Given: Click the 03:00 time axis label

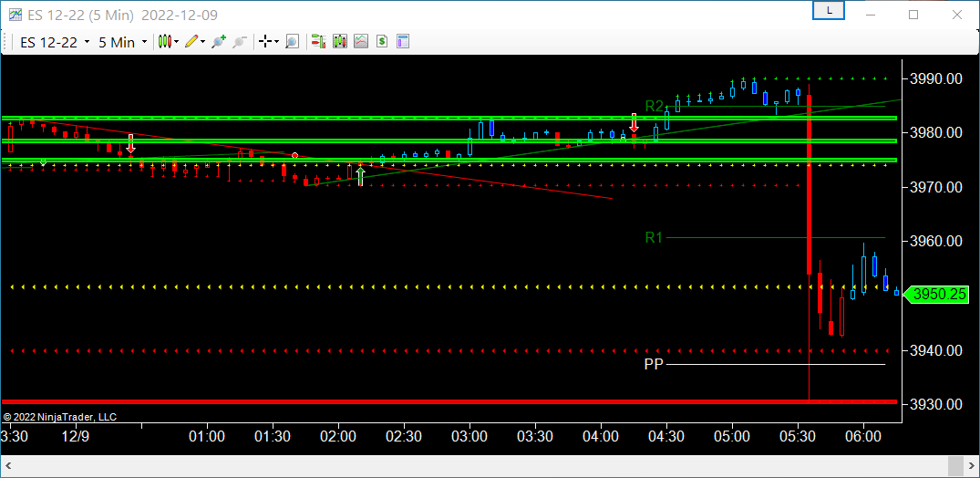Looking at the screenshot, I should click(x=469, y=435).
